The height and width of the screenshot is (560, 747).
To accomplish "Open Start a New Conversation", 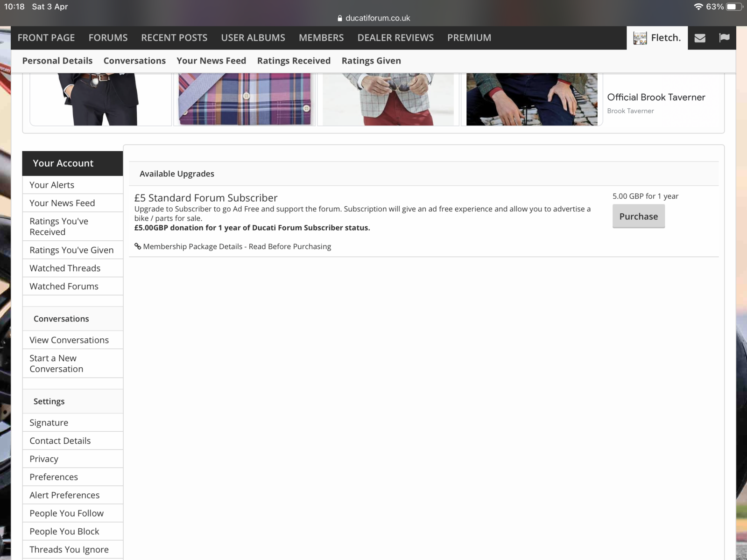I will tap(56, 364).
